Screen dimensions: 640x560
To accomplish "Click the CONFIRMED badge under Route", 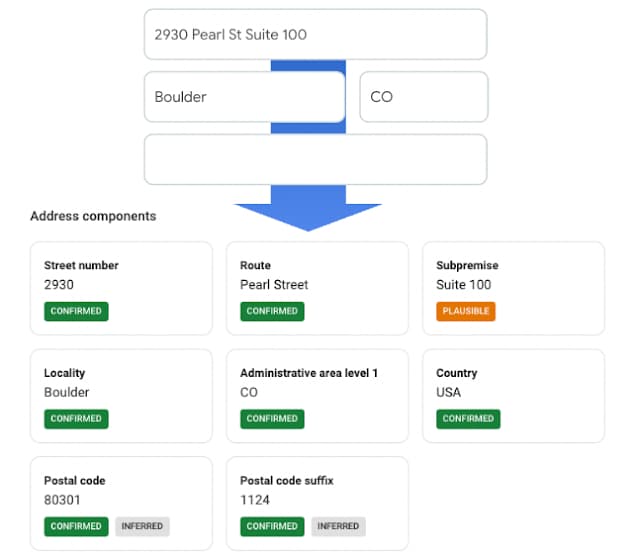I will pyautogui.click(x=272, y=311).
